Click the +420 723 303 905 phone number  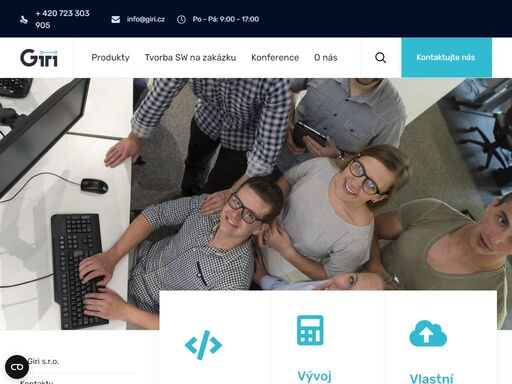click(x=62, y=19)
